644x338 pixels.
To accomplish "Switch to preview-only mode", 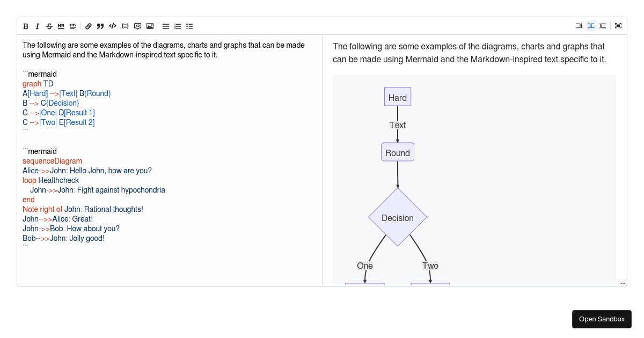I will pyautogui.click(x=603, y=26).
